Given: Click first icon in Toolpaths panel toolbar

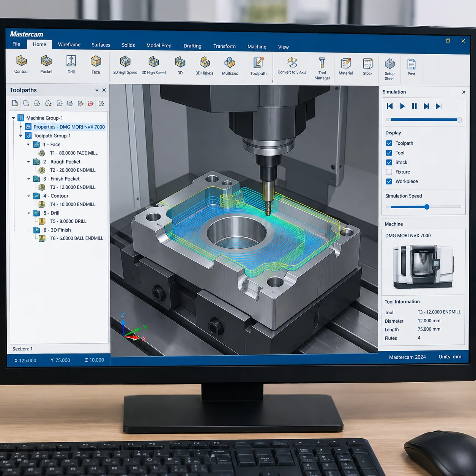Looking at the screenshot, I should (x=15, y=103).
